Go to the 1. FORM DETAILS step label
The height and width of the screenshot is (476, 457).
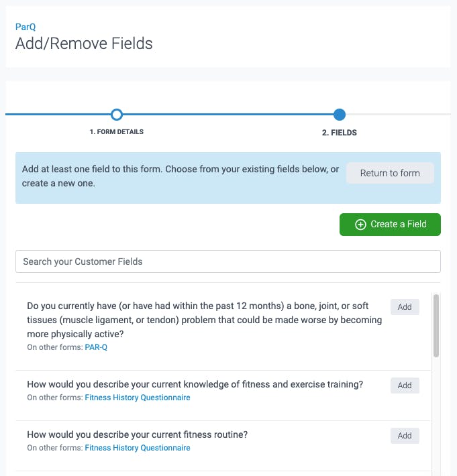point(116,132)
